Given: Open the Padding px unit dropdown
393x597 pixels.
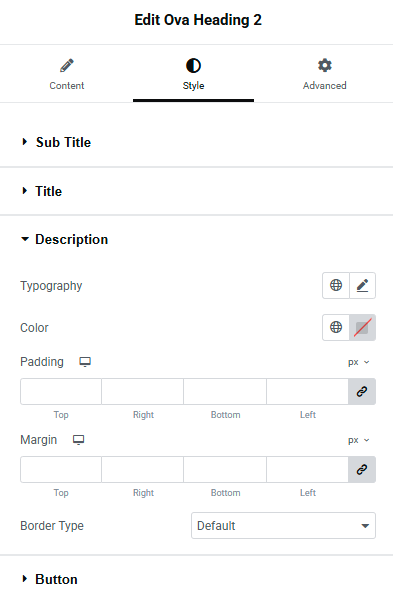Looking at the screenshot, I should point(358,362).
